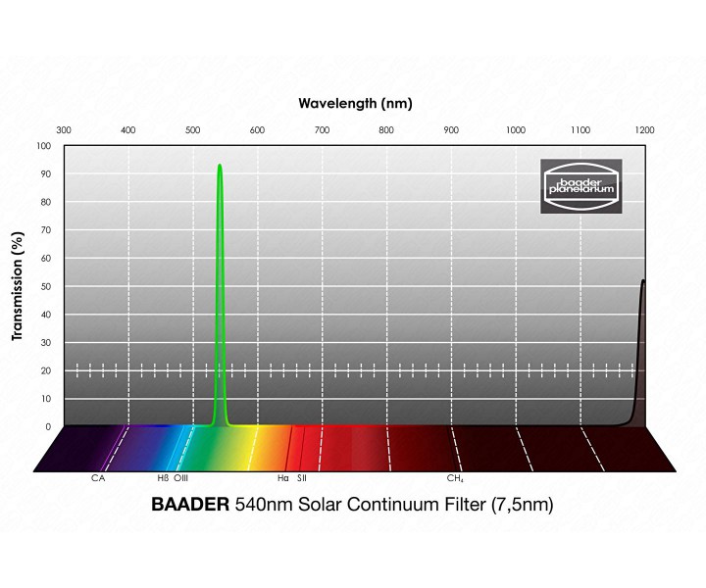Click the 50 value on the transmission axis
706x588 pixels.
point(45,287)
